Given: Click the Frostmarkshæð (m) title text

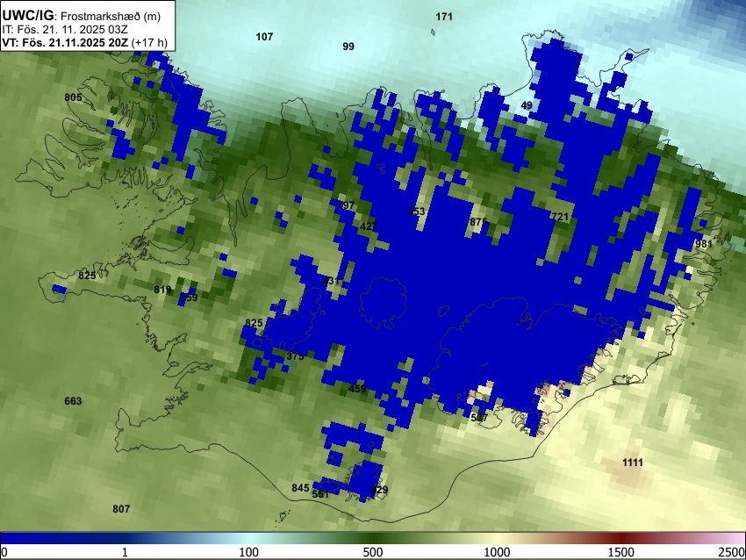Looking at the screenshot, I should click(111, 16).
